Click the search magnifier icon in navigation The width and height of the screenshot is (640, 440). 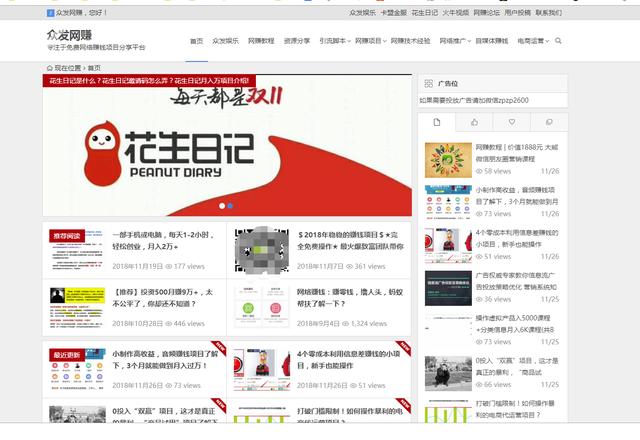[x=558, y=41]
